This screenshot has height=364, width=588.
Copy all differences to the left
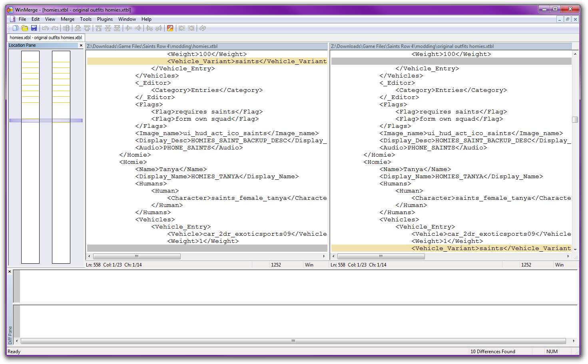(191, 28)
